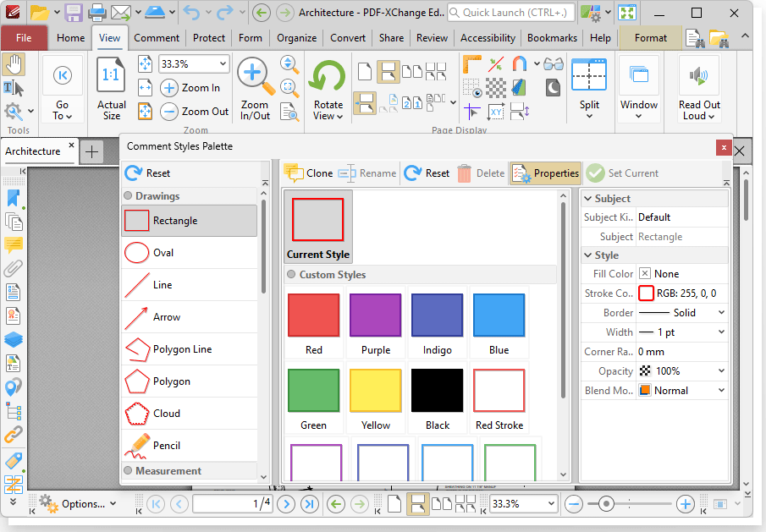Open the zoom percentage dropdown in ribbon
The width and height of the screenshot is (766, 532).
[223, 64]
